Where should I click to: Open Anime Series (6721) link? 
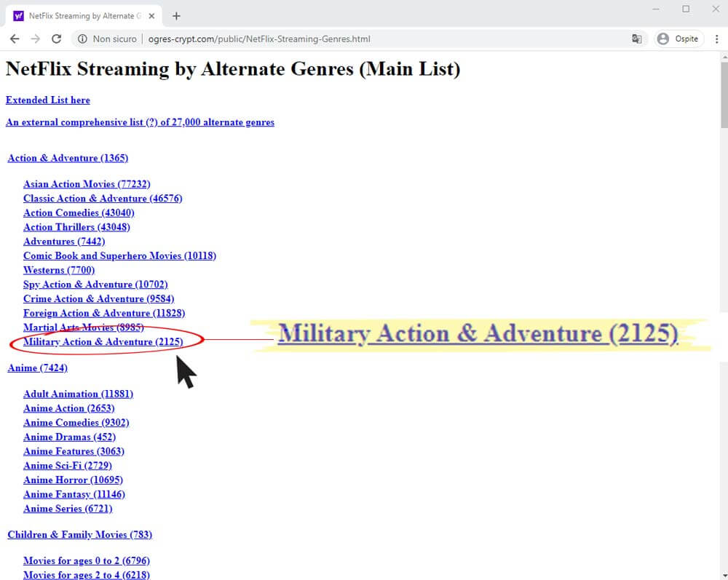pyautogui.click(x=68, y=509)
